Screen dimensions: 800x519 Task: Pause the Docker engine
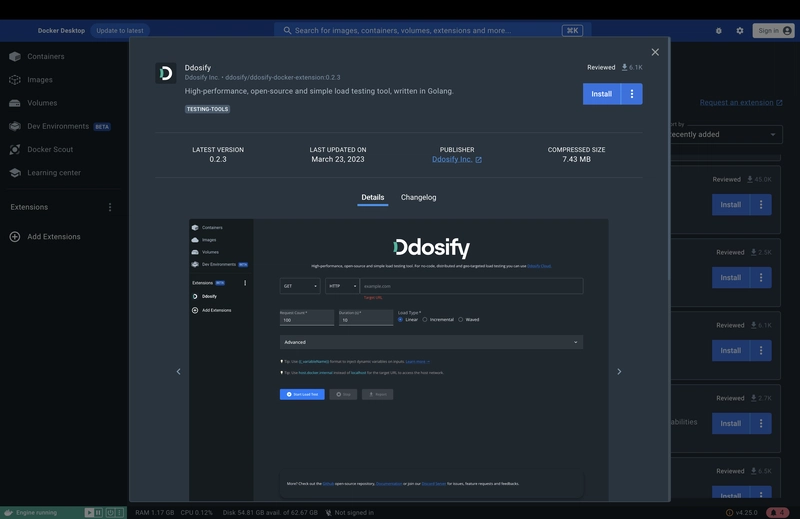[98, 512]
